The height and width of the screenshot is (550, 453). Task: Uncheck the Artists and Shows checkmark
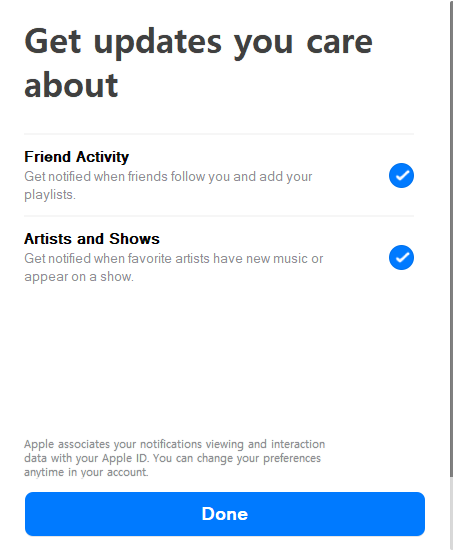[401, 257]
